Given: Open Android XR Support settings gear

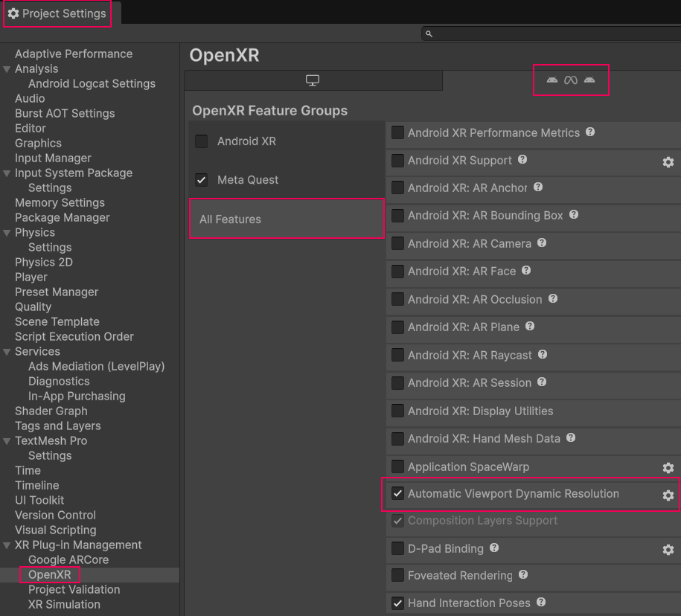Looking at the screenshot, I should pos(668,161).
